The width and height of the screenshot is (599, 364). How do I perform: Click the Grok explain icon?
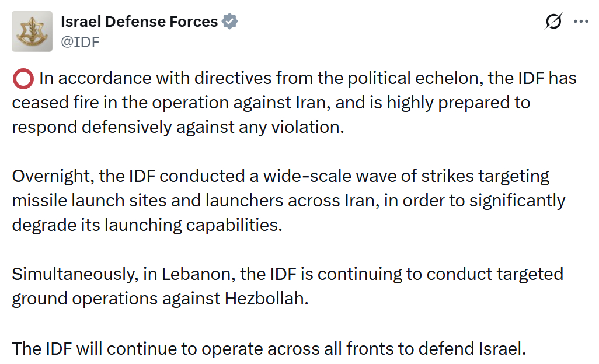coord(552,22)
